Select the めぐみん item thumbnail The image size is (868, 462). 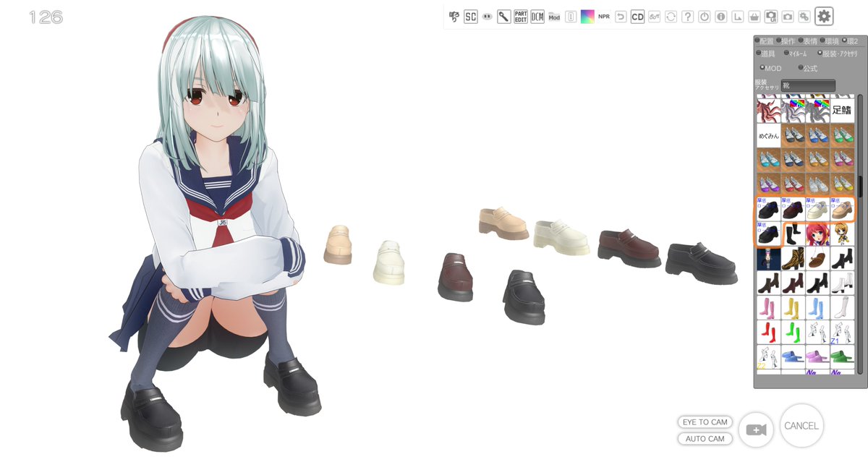[768, 135]
